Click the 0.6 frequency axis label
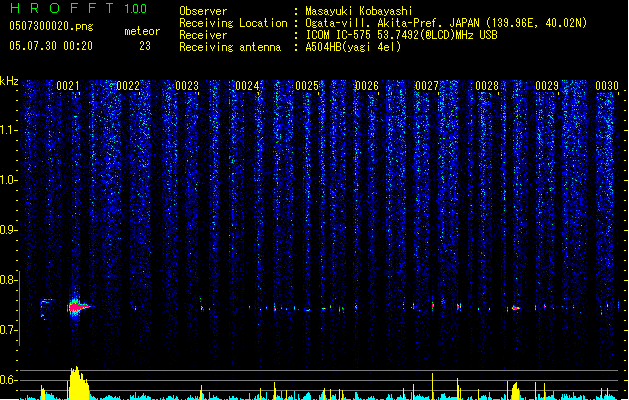The width and height of the screenshot is (629, 400). click(9, 380)
